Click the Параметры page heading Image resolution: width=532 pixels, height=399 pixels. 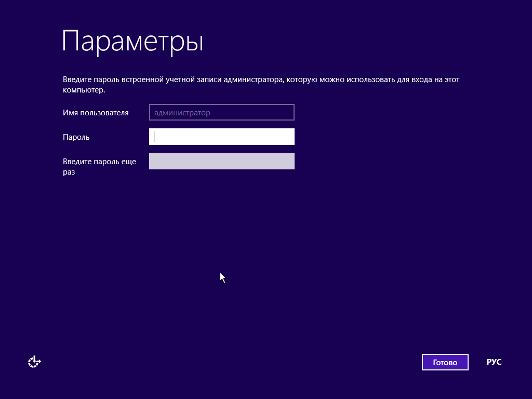pos(132,41)
